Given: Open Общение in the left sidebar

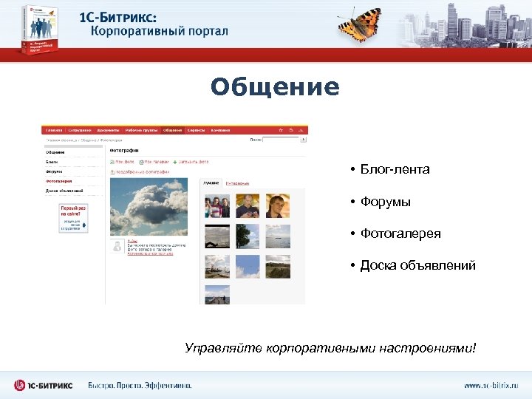Looking at the screenshot, I should (x=55, y=152).
